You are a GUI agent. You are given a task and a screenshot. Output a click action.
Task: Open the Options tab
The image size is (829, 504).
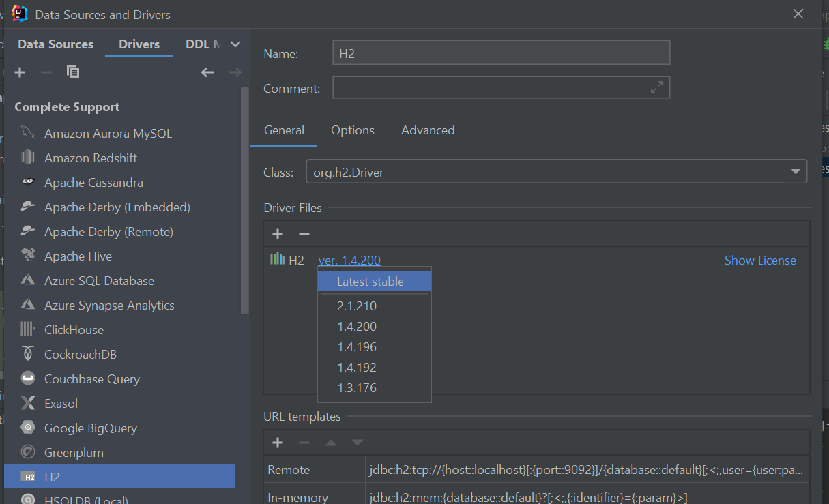(x=353, y=130)
